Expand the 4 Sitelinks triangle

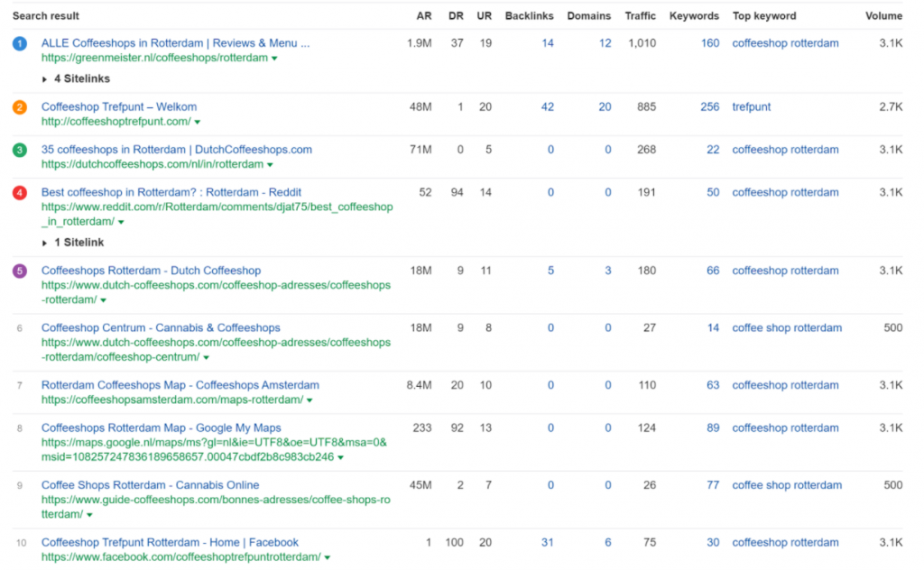click(x=44, y=78)
